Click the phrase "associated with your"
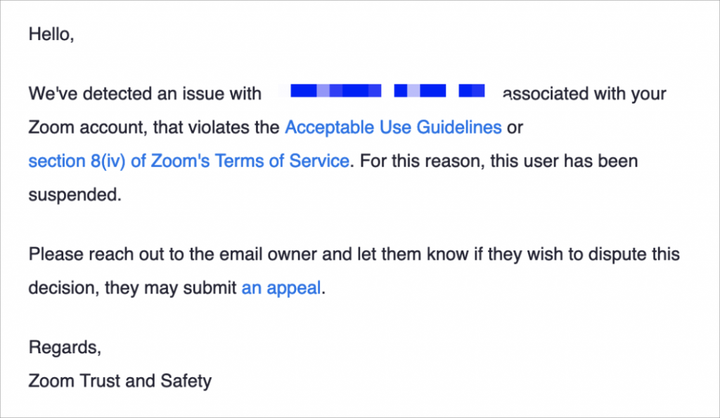This screenshot has height=418, width=720. pyautogui.click(x=584, y=95)
